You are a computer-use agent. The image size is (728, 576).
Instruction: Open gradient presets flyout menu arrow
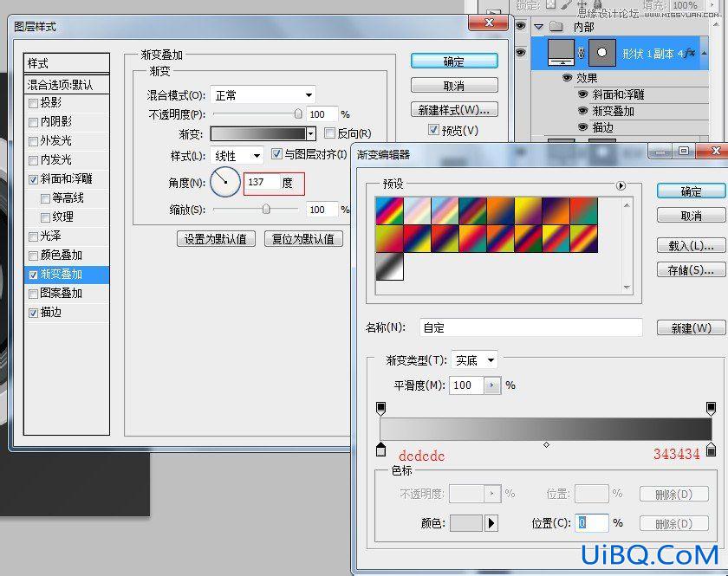click(621, 185)
